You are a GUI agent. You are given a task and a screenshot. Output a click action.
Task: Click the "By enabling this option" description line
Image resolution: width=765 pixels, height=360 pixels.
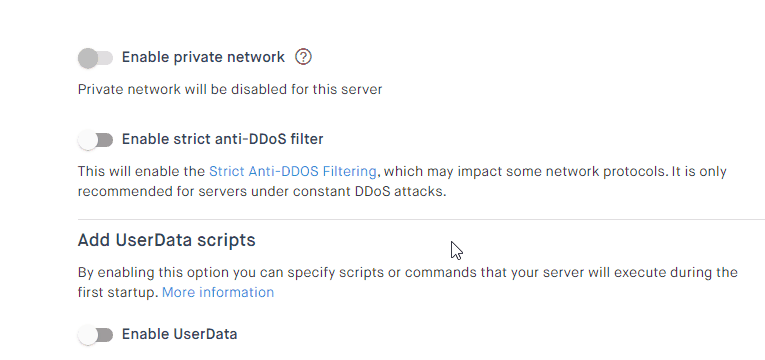pos(408,272)
